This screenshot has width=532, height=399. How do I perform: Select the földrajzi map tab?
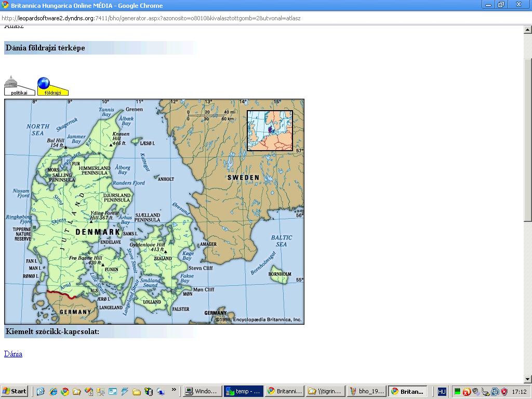click(x=52, y=86)
